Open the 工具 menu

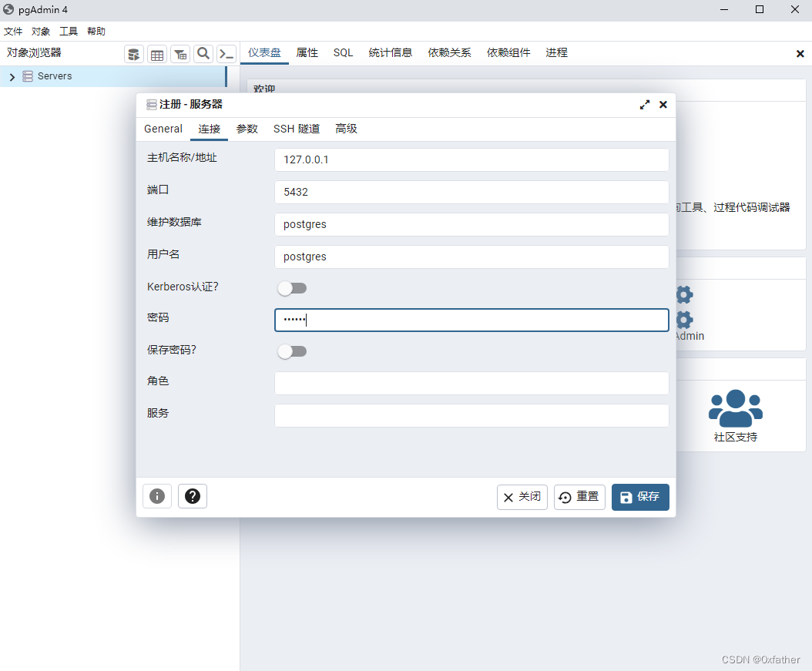pos(68,31)
